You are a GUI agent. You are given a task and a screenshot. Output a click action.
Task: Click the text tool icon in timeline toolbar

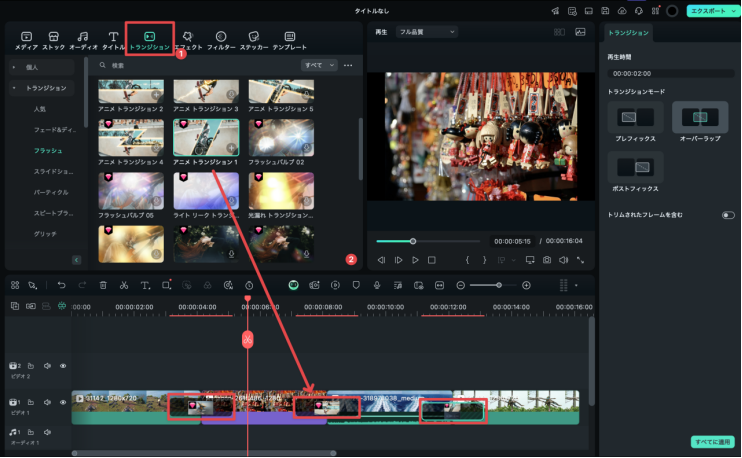point(145,285)
